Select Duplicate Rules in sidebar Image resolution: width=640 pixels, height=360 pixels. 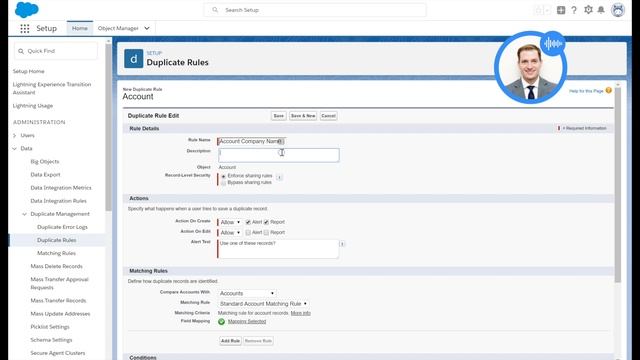pos(56,240)
